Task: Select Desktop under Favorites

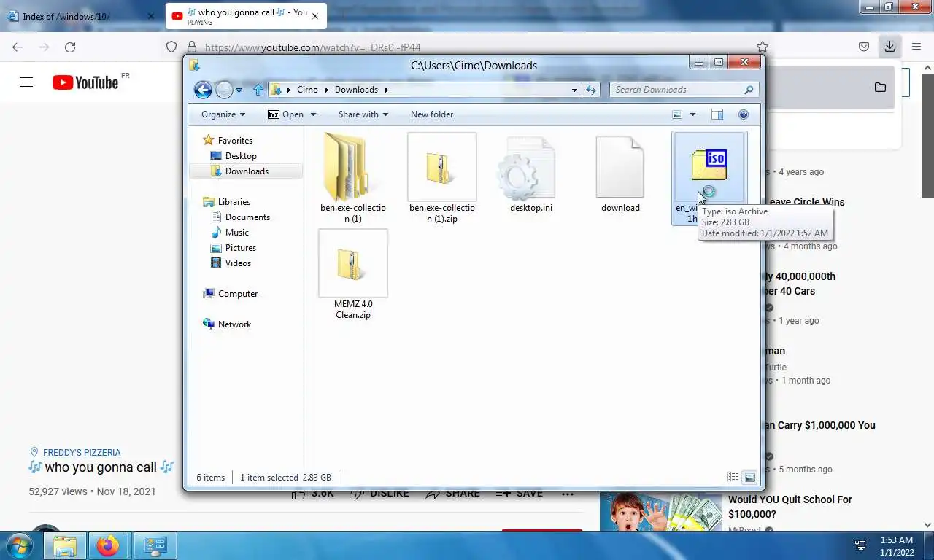Action: (x=241, y=156)
